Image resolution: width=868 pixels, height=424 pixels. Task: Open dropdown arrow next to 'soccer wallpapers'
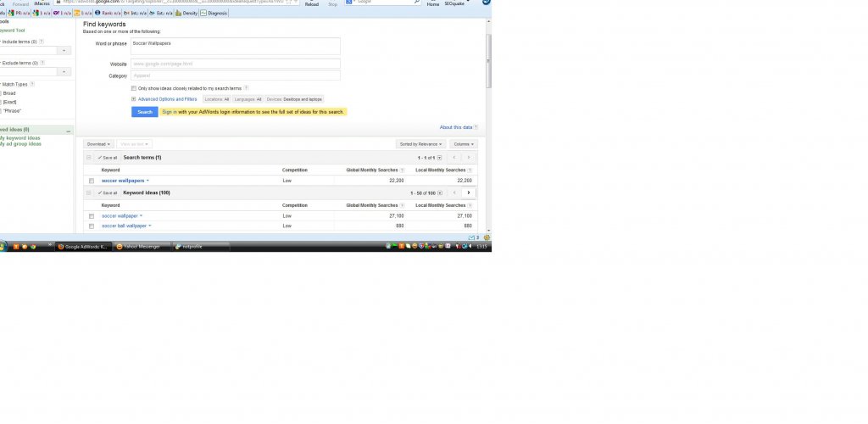click(147, 181)
